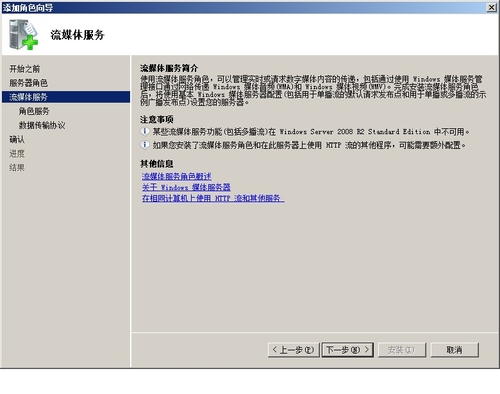Select 服务器角色 in the sidebar
The width and height of the screenshot is (500, 394).
pyautogui.click(x=29, y=83)
